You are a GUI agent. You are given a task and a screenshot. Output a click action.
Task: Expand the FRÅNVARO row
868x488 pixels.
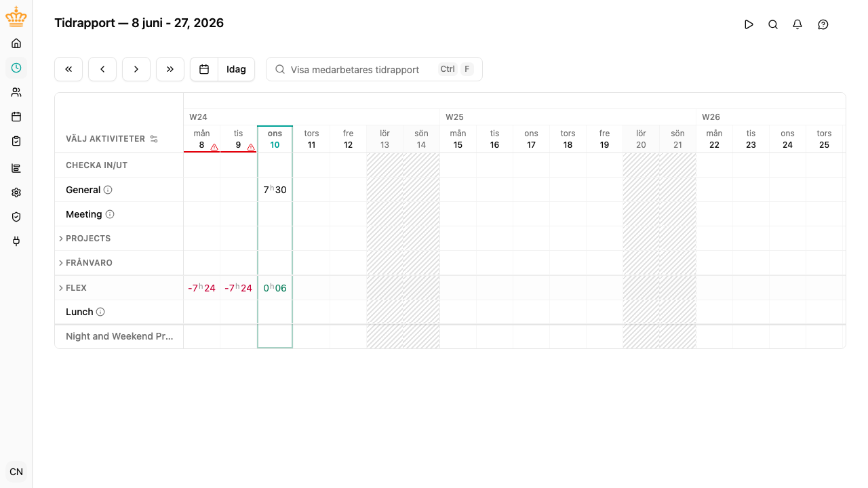coord(61,263)
